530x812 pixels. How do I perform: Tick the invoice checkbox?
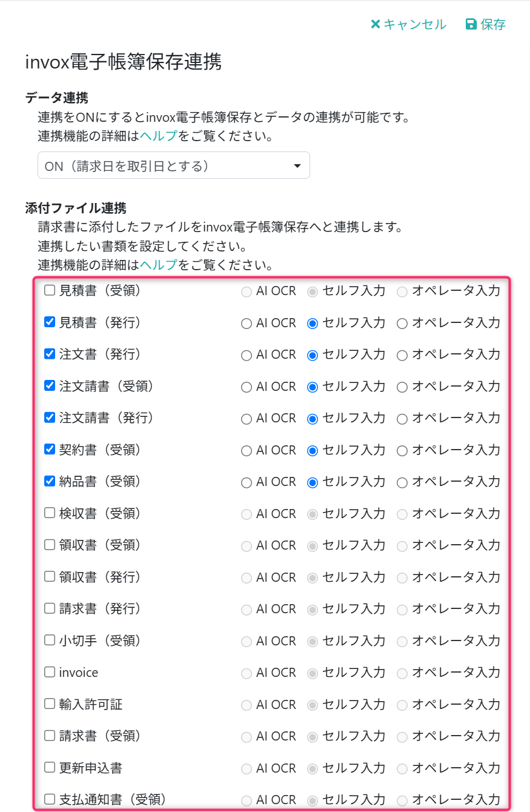click(50, 672)
